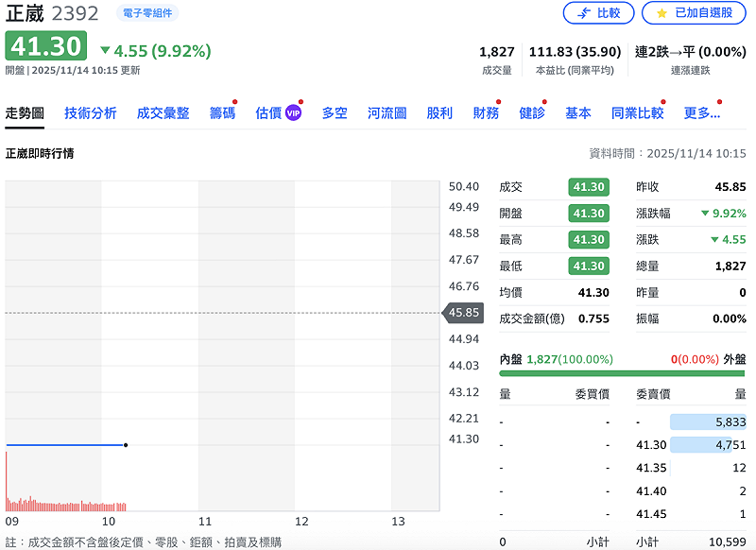View the 股利 dividend tab
The height and width of the screenshot is (550, 756).
438,111
